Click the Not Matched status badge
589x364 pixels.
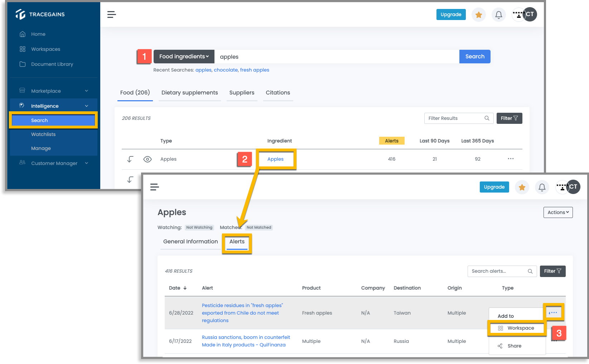coord(259,227)
